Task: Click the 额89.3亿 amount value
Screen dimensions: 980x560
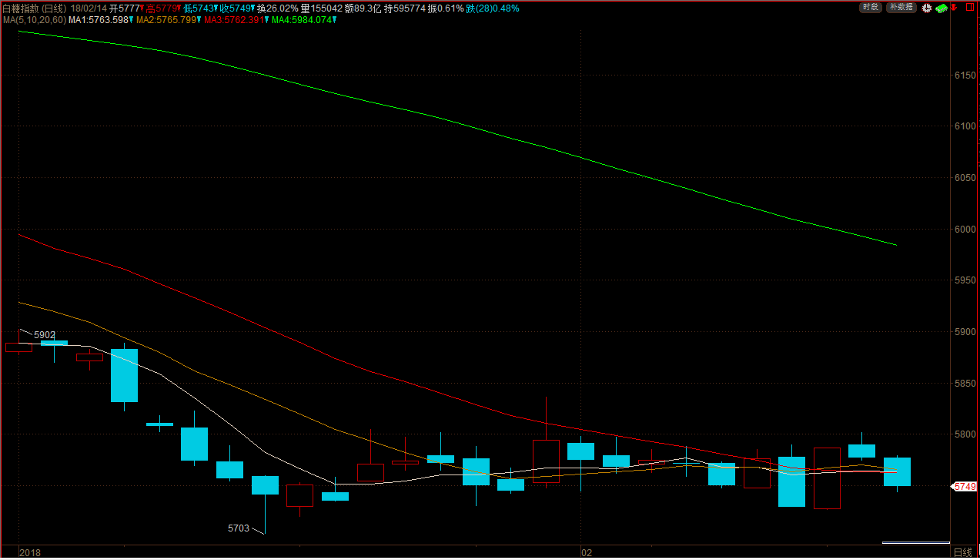Action: coord(363,8)
